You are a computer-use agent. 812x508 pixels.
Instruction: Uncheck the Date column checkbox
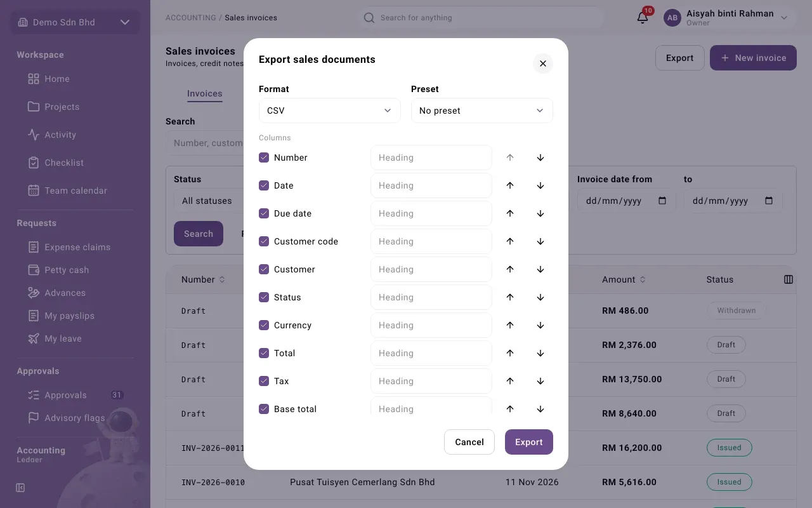click(264, 185)
